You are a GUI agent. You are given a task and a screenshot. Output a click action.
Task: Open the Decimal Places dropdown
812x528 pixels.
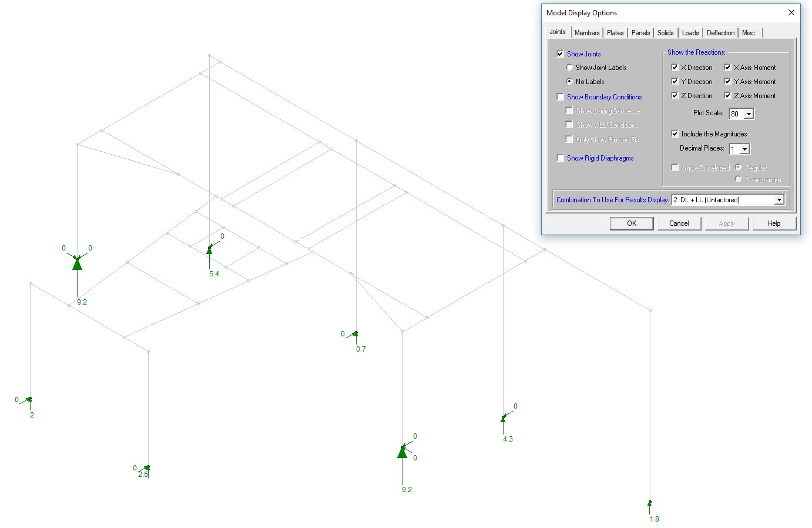pyautogui.click(x=744, y=149)
